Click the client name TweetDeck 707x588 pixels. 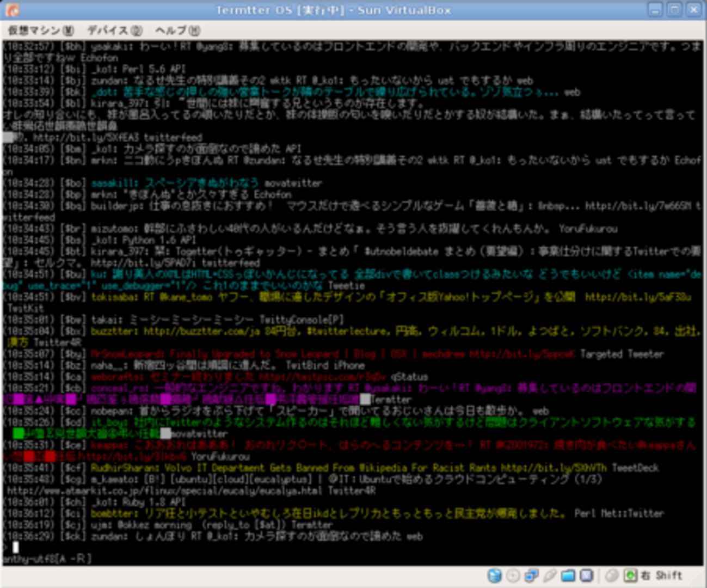[x=635, y=468]
